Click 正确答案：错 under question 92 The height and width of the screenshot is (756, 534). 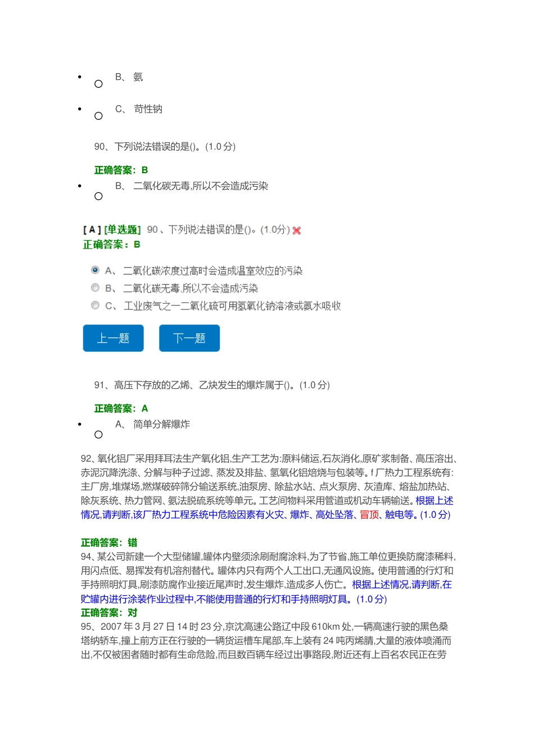(x=109, y=542)
